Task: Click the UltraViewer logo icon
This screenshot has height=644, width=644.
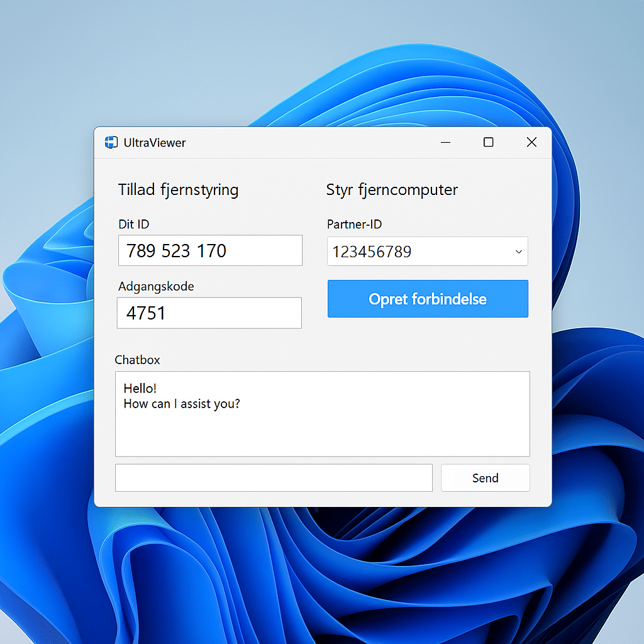Action: click(111, 142)
